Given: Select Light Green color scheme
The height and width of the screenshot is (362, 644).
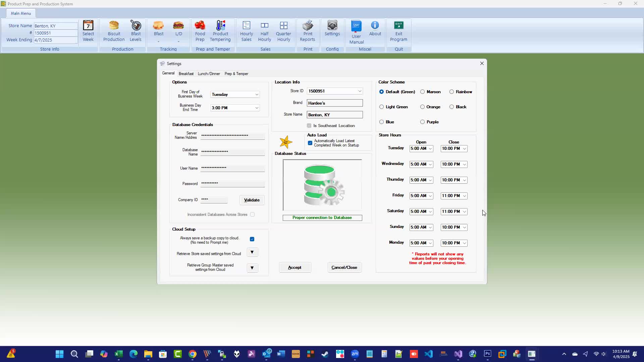Looking at the screenshot, I should pyautogui.click(x=381, y=107).
